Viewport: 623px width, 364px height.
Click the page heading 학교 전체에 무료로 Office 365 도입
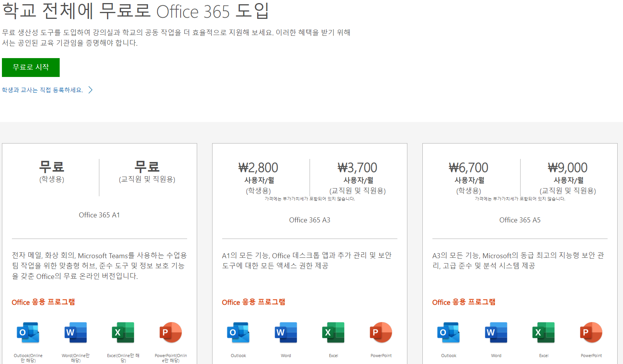136,11
